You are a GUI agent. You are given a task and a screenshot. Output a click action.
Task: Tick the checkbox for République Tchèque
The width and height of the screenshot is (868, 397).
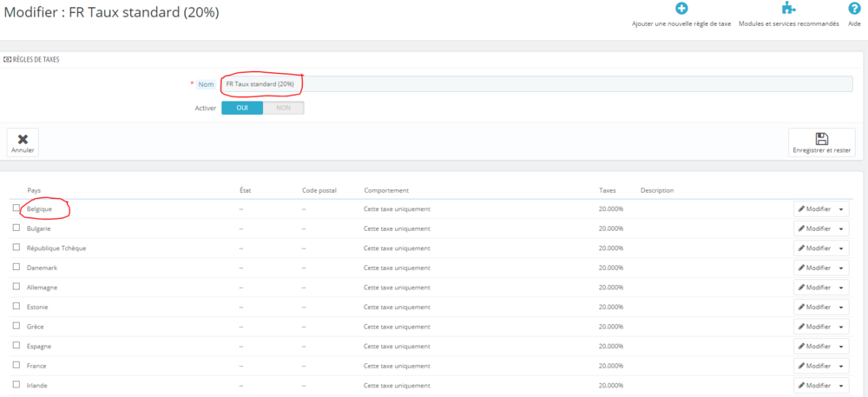pyautogui.click(x=16, y=248)
